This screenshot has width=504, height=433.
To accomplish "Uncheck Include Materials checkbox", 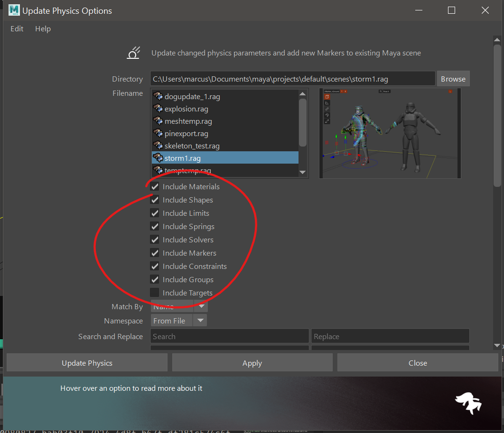I will click(x=155, y=186).
